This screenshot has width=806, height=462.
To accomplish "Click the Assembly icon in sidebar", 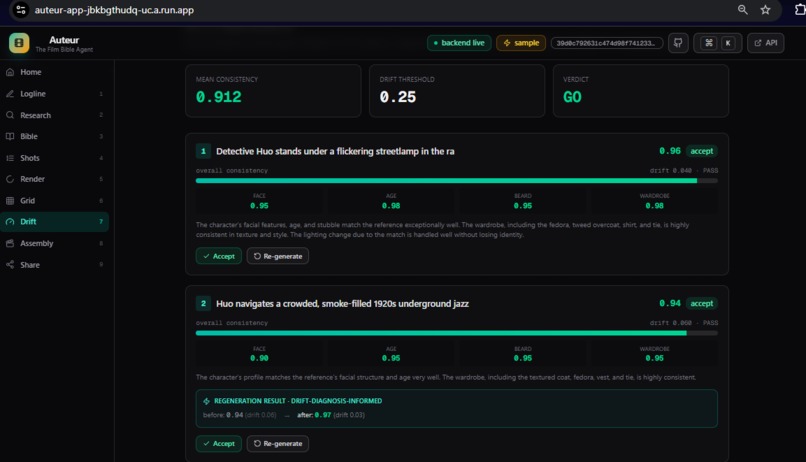I will [10, 243].
